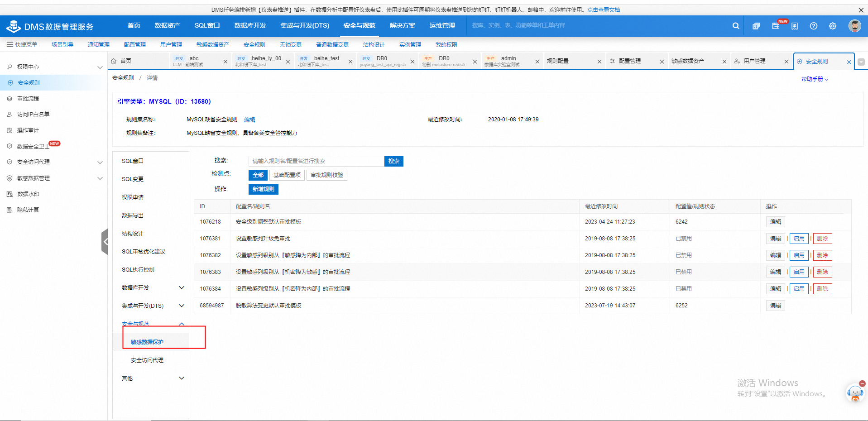
Task: Close the admin tab
Action: click(x=537, y=62)
